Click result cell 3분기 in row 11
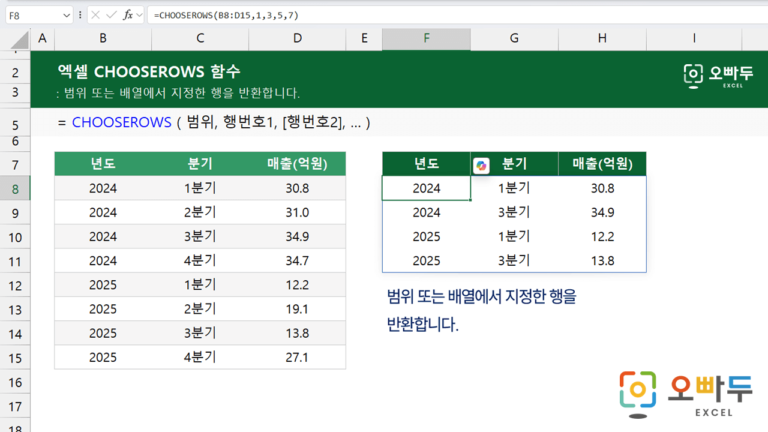Viewport: 768px width, 432px height. pos(514,261)
